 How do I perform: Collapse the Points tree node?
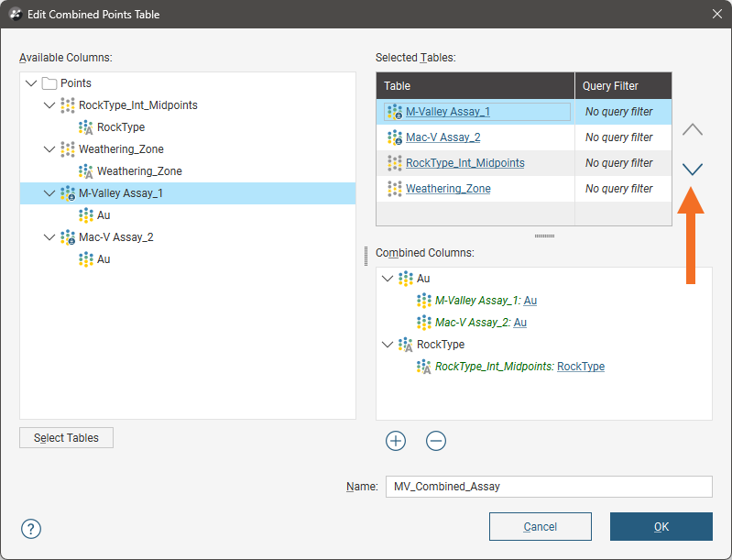point(32,83)
